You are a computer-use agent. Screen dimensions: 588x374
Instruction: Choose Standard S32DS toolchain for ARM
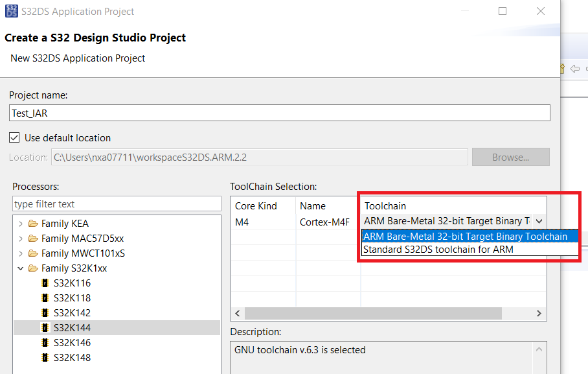point(438,250)
